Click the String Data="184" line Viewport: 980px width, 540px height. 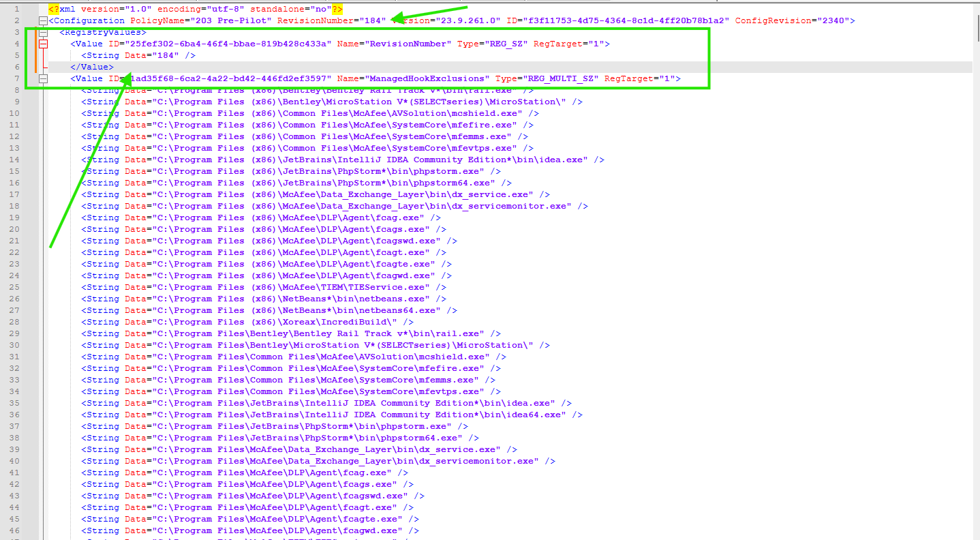tap(138, 55)
